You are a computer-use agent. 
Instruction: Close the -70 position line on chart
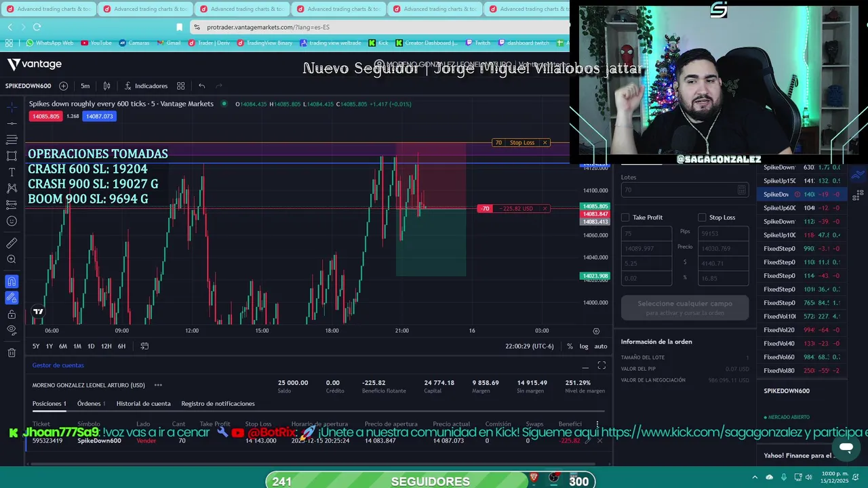(x=545, y=208)
